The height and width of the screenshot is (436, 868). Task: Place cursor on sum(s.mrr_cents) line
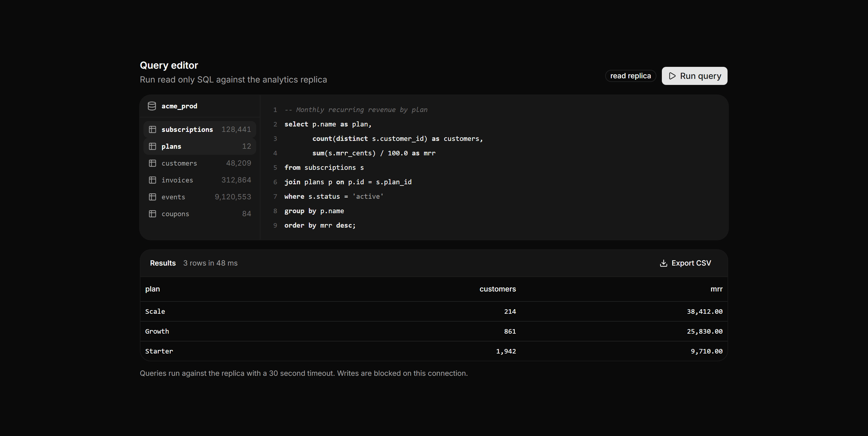(x=374, y=153)
